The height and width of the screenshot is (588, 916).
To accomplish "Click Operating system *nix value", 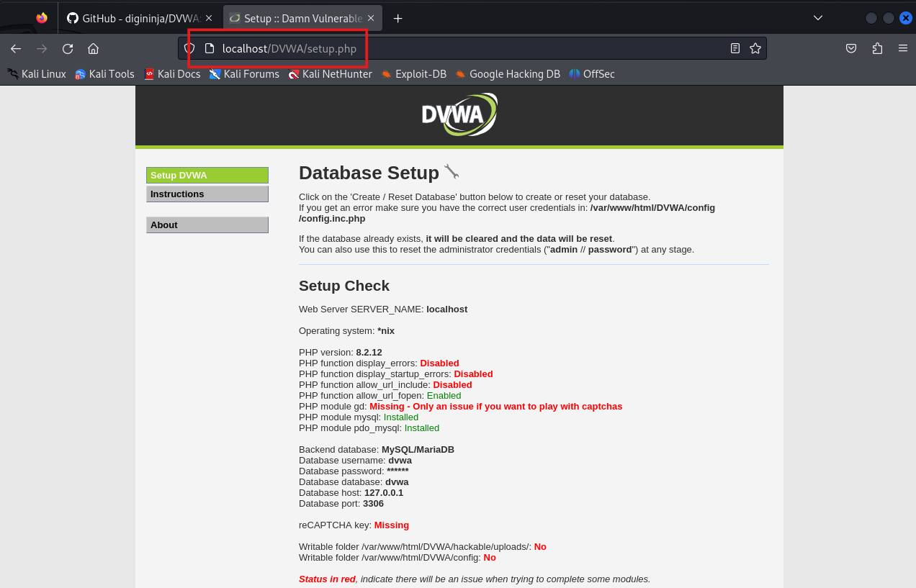I will 386,331.
